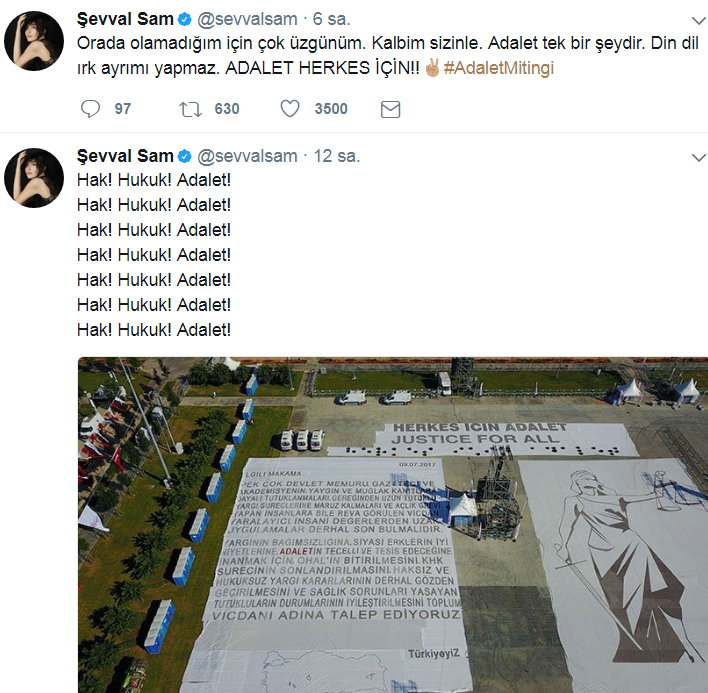
Task: Open profile avatar on the first tweet
Action: (36, 43)
